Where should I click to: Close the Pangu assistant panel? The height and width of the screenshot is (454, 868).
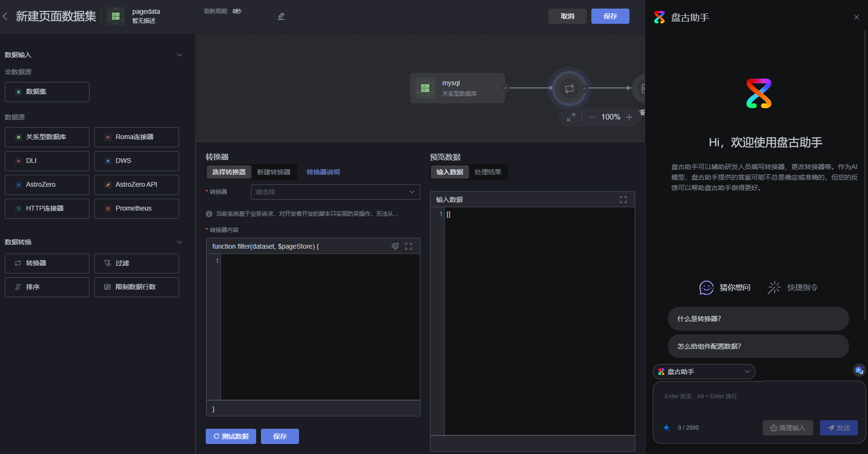(x=857, y=17)
